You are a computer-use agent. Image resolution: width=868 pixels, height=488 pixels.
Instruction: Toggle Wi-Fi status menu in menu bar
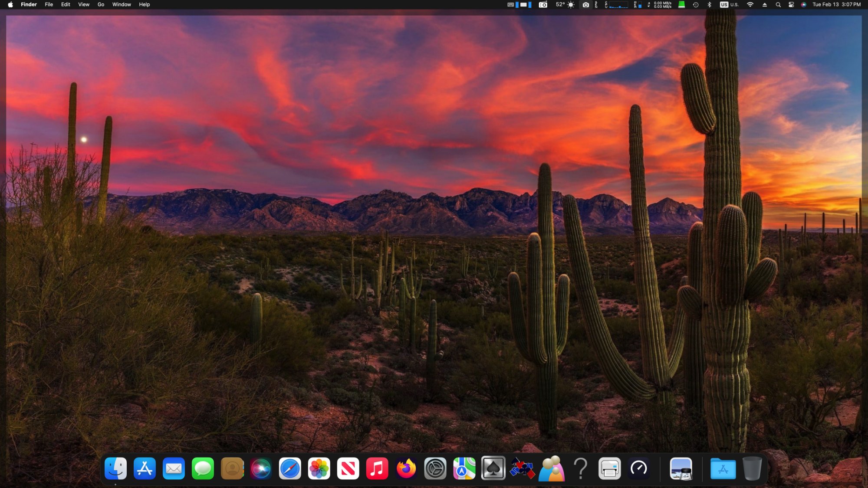[x=750, y=5]
